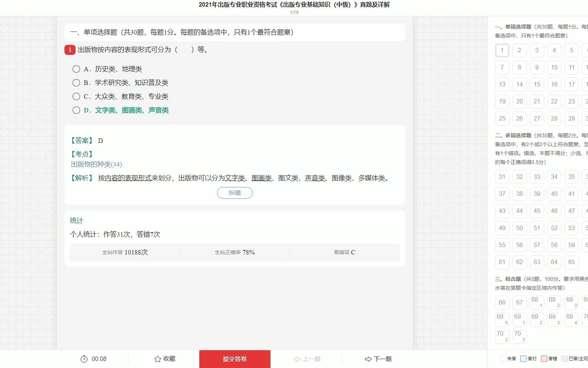
Task: Select option C 大众类、教育类、专业类
Action: click(x=76, y=96)
